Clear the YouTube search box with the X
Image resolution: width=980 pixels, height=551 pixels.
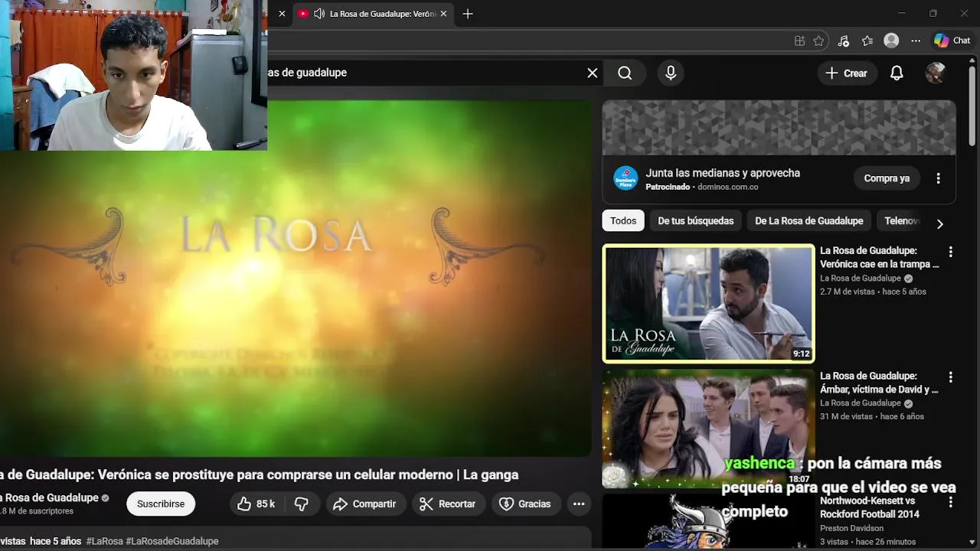click(592, 73)
